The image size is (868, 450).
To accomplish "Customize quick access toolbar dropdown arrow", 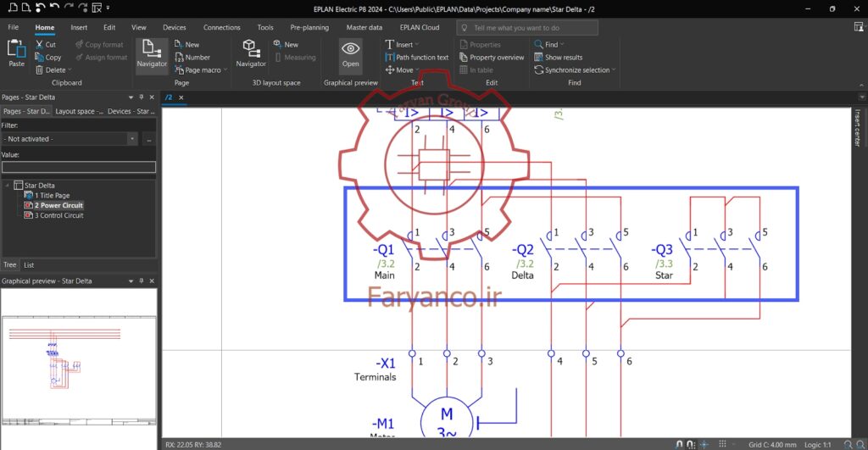I will (x=108, y=8).
